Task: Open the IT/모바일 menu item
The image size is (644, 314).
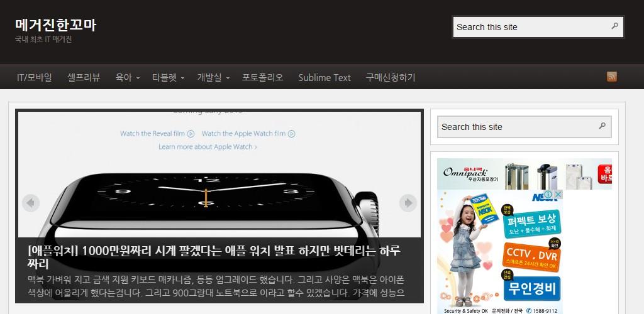Action: 35,77
